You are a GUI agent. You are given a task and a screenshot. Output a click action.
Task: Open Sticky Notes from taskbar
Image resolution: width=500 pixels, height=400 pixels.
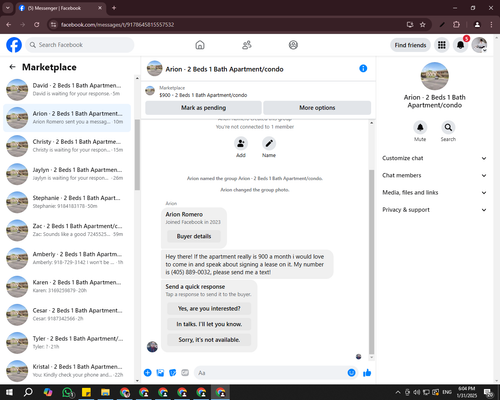coord(86,392)
